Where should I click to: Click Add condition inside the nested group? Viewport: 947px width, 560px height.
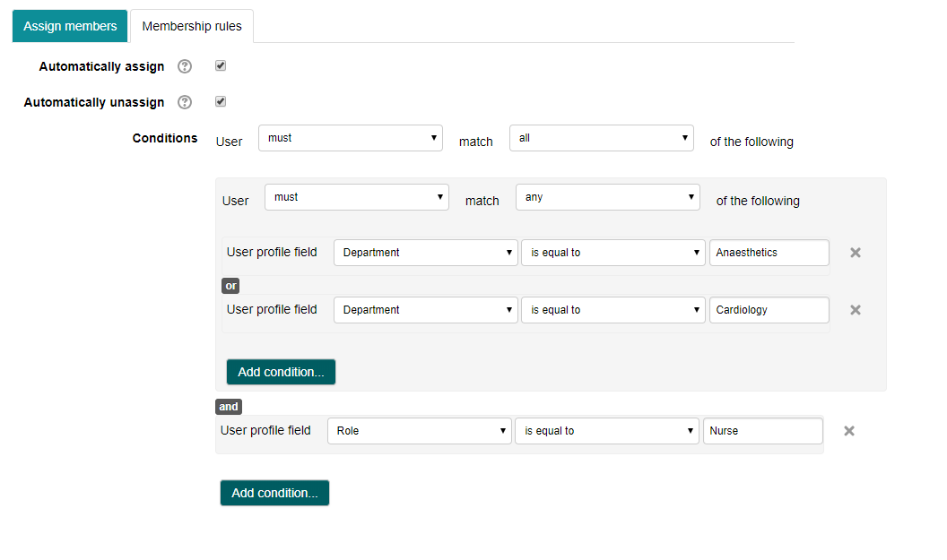[x=281, y=372]
